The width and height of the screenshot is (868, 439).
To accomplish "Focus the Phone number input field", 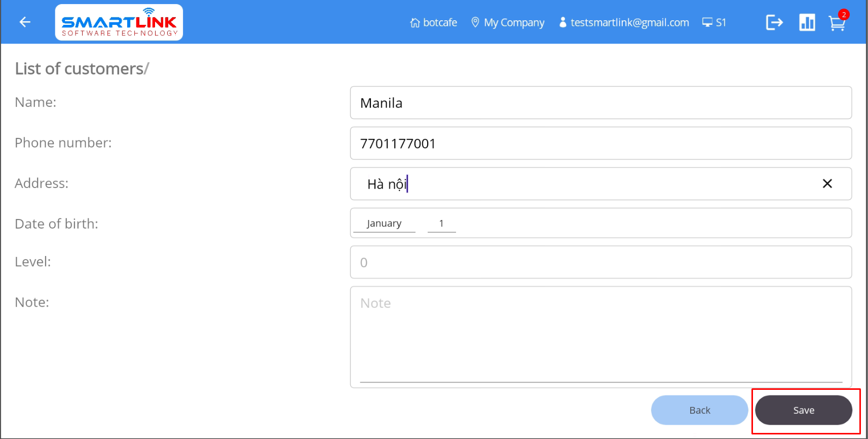I will coord(600,143).
